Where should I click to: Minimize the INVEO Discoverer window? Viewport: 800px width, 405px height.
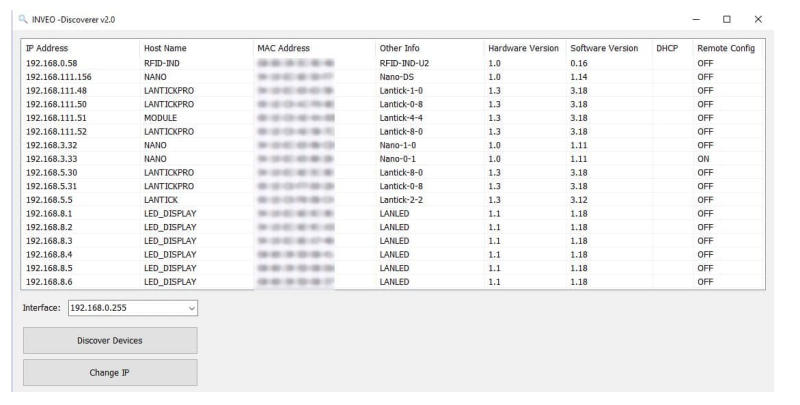point(696,19)
